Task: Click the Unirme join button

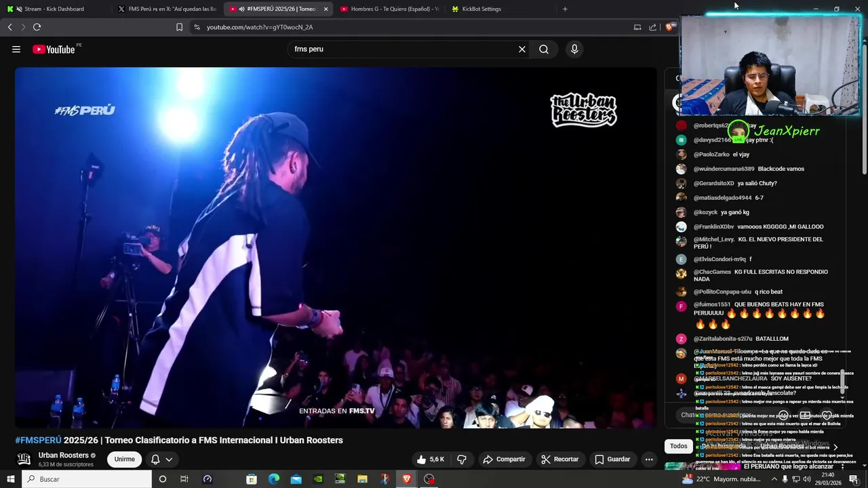Action: point(124,460)
